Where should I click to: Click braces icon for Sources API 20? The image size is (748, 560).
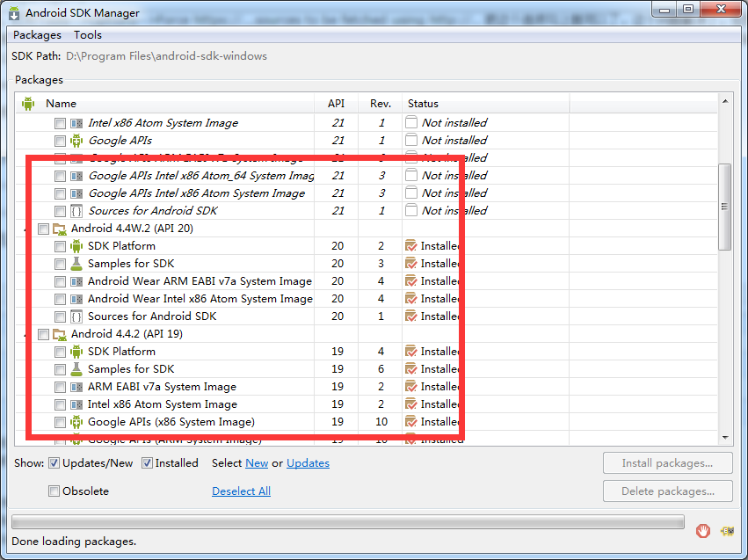(x=76, y=316)
